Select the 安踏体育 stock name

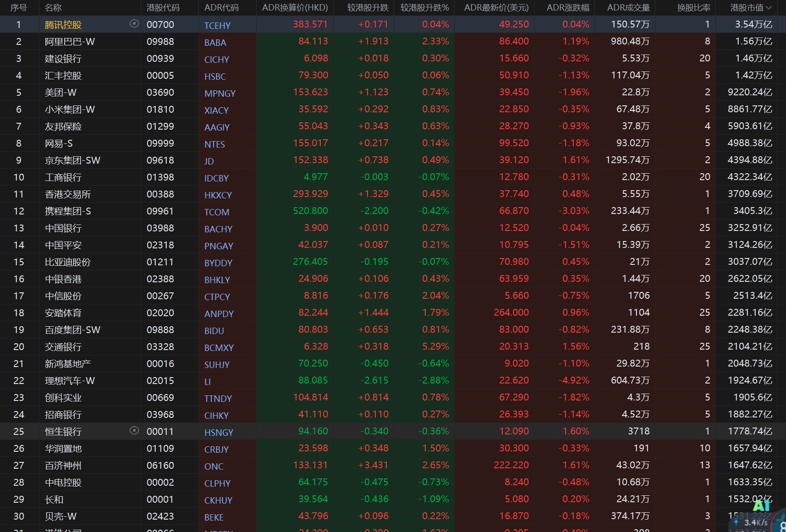[63, 313]
